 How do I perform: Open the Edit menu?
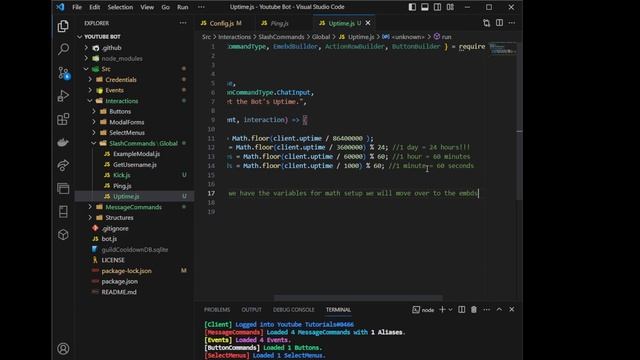click(x=94, y=7)
